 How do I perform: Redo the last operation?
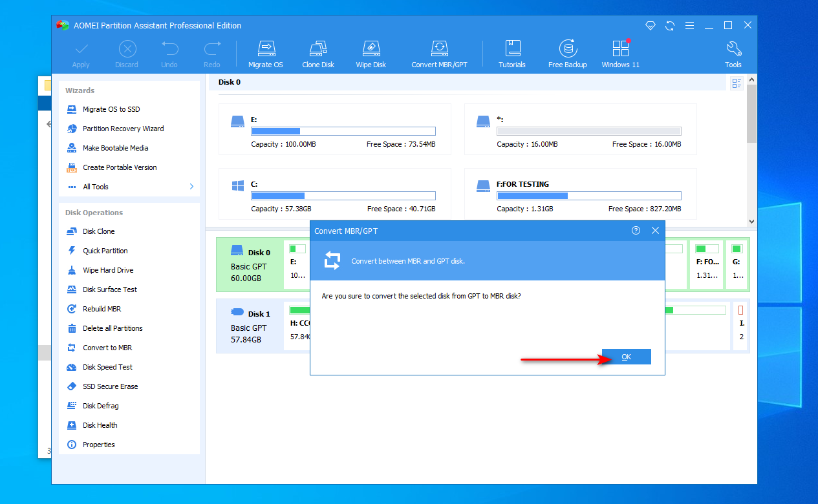212,55
